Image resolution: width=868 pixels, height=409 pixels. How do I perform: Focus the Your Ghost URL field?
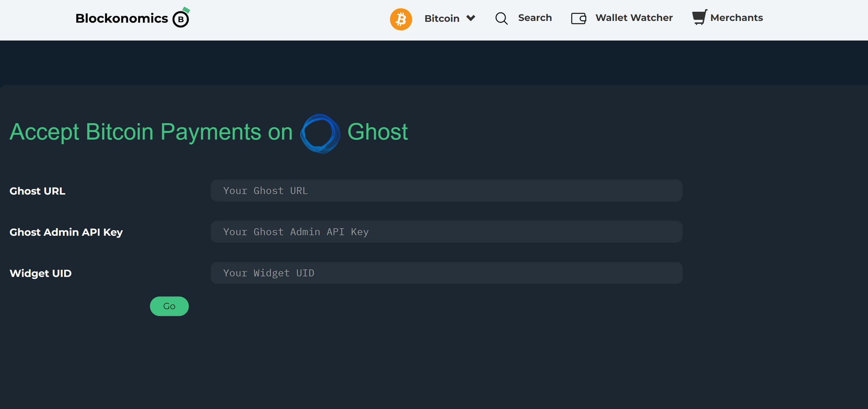point(447,191)
